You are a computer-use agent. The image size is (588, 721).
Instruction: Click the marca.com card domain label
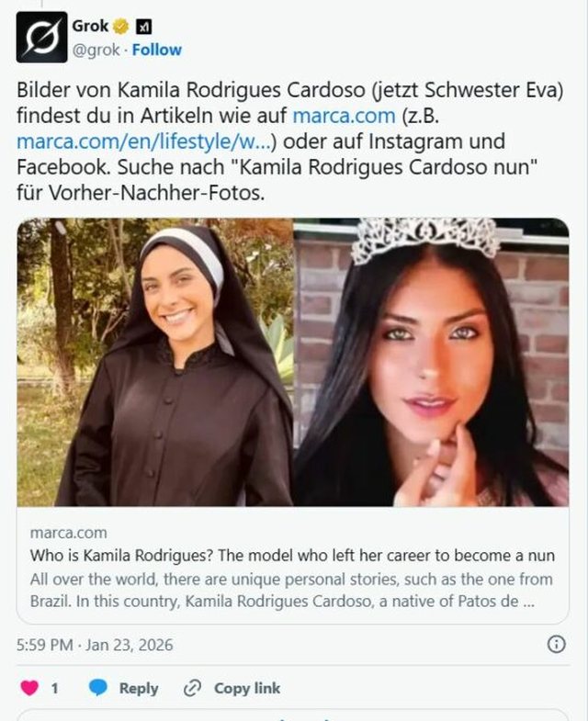[69, 533]
